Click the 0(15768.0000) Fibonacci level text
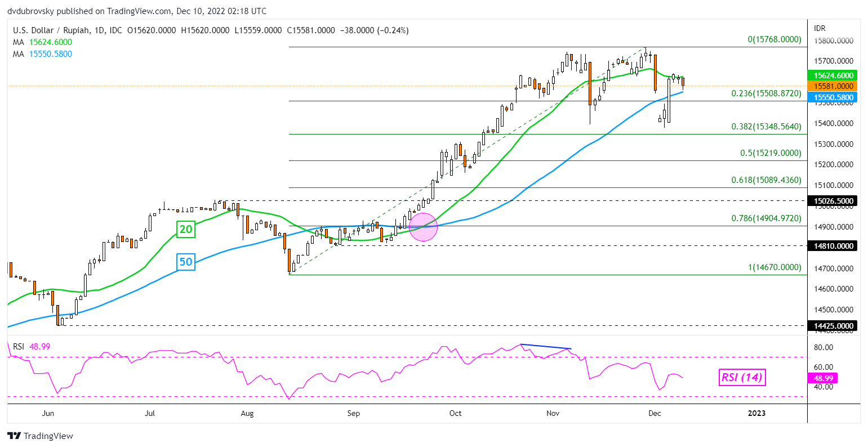The width and height of the screenshot is (868, 448). 774,39
